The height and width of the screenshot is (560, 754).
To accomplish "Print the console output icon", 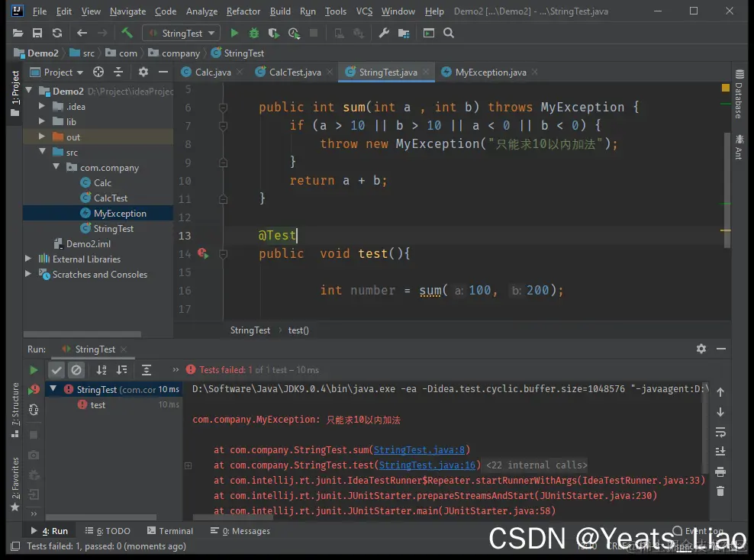I will pos(720,471).
